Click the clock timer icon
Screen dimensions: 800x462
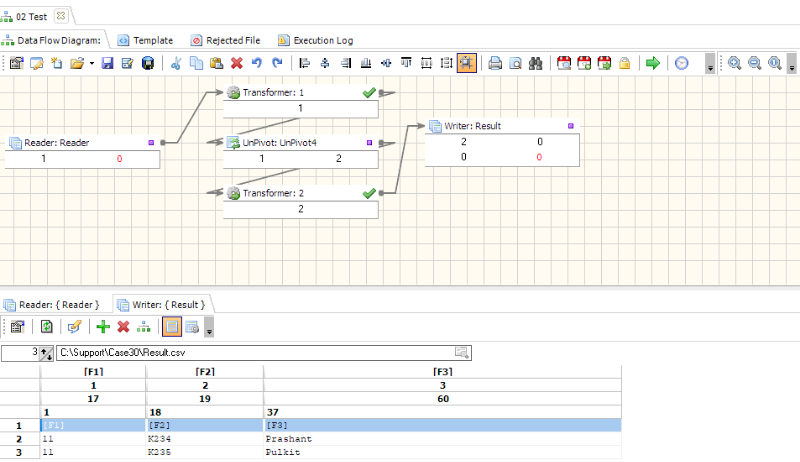pos(682,63)
